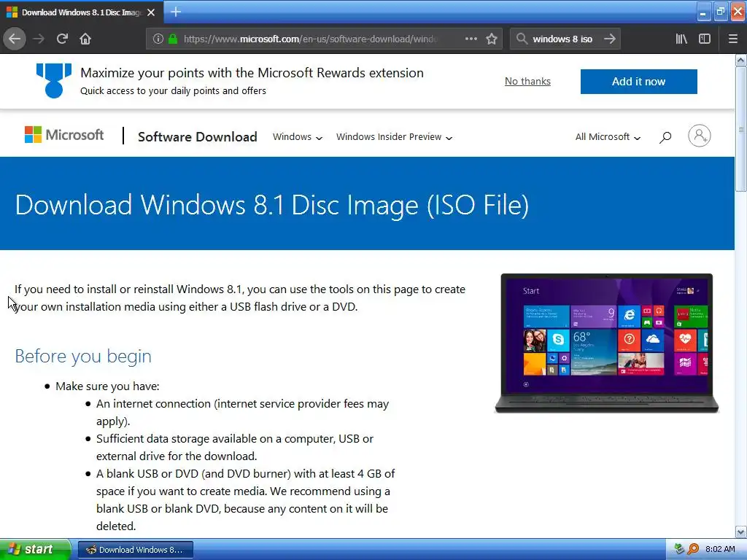Viewport: 747px width, 560px height.
Task: Dismiss banner with No thanks link
Action: [x=527, y=82]
